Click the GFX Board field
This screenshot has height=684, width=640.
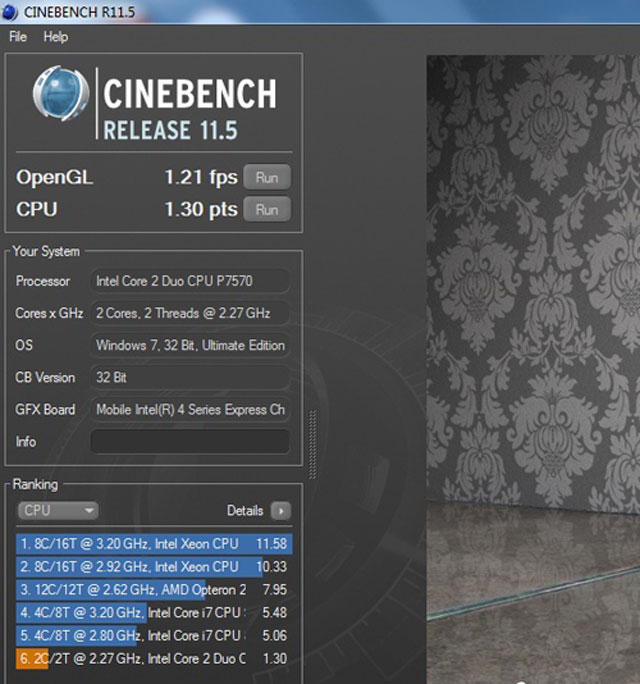190,410
